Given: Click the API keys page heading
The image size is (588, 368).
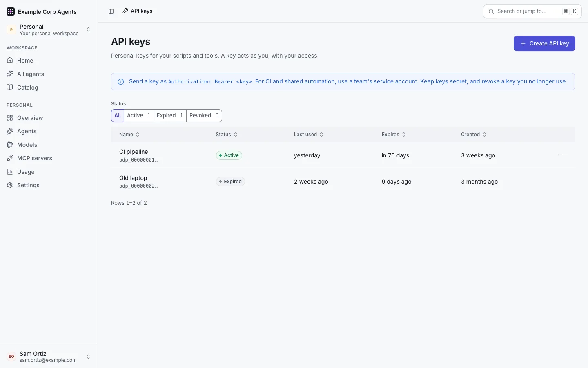Looking at the screenshot, I should [131, 42].
